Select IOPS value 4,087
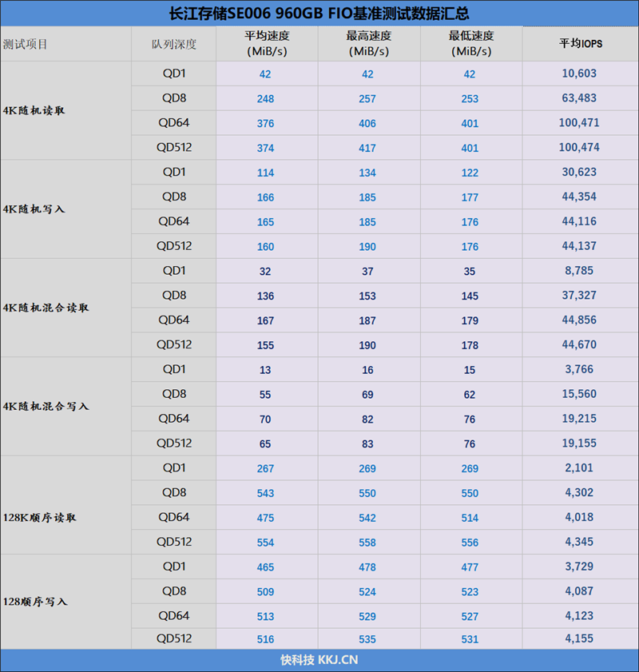 pos(579,591)
